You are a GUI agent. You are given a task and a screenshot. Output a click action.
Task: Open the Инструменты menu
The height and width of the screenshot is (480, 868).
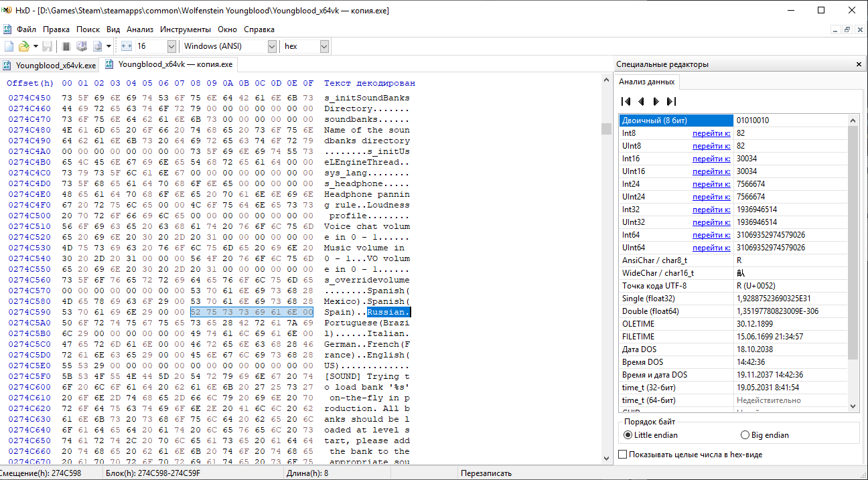(186, 29)
